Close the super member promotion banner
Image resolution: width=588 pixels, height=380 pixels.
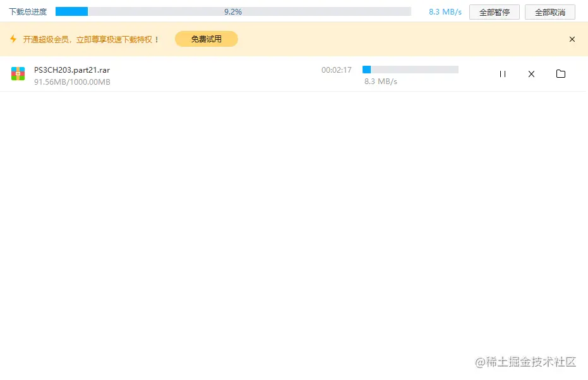(x=572, y=39)
